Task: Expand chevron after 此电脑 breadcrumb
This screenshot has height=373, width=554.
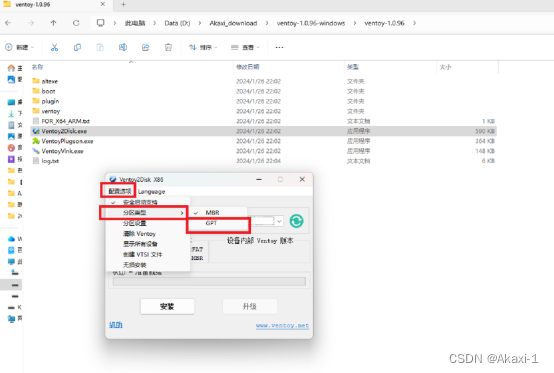Action: point(154,23)
